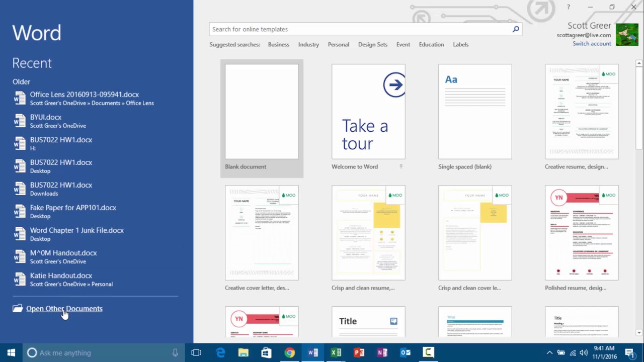Click the taskbar clock showing 9:41 AM
Image resolution: width=644 pixels, height=362 pixels.
[604, 352]
